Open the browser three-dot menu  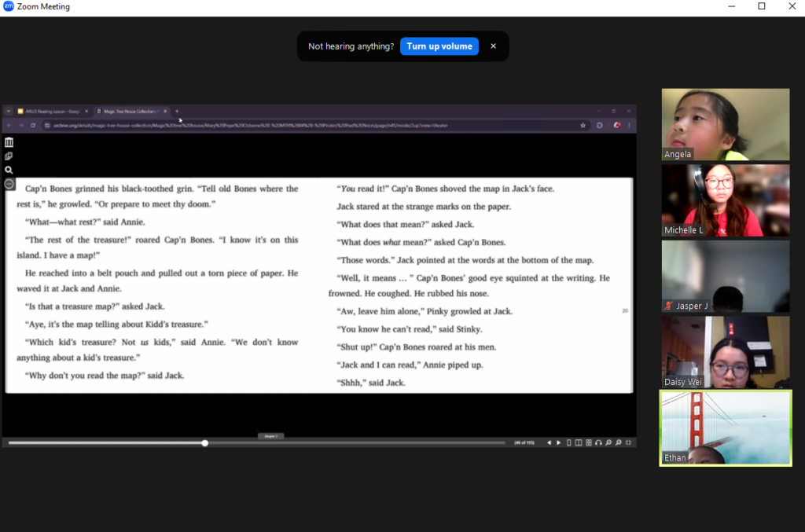click(x=629, y=125)
